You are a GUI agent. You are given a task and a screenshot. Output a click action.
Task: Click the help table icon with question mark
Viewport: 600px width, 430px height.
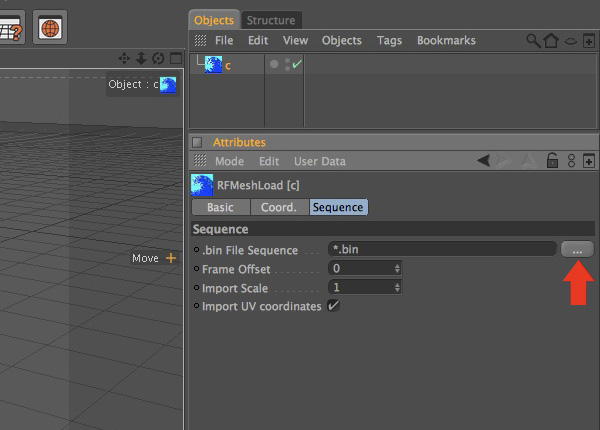pos(11,28)
